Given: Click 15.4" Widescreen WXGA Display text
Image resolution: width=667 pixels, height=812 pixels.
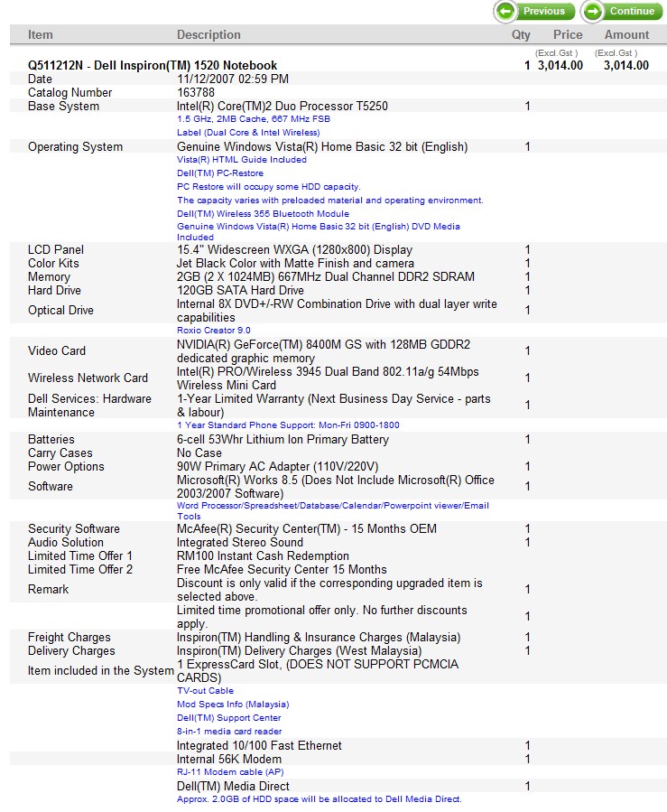Looking at the screenshot, I should point(294,249).
